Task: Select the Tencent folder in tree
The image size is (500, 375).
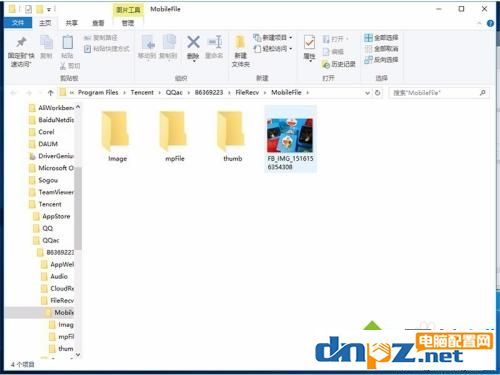Action: 50,204
